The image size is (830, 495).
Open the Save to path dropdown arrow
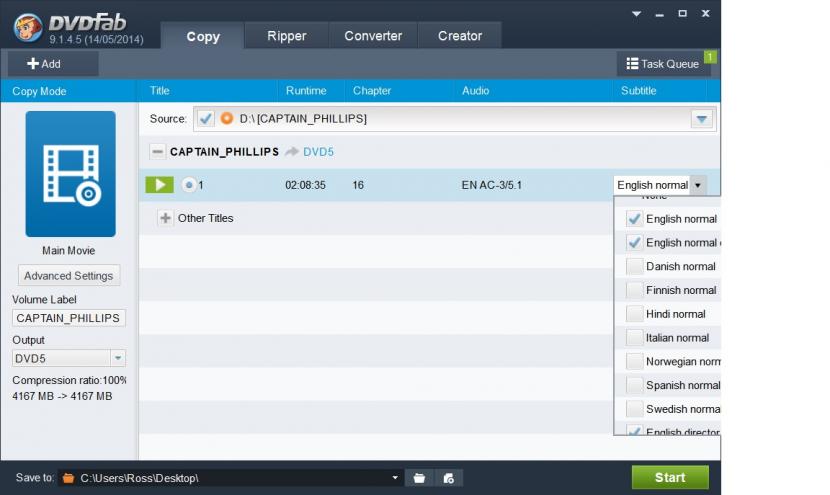click(x=395, y=478)
